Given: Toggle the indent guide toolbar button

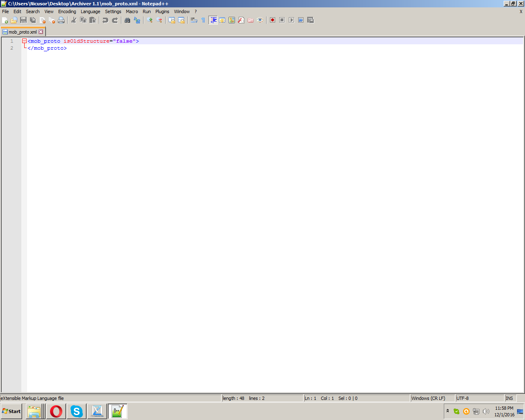Looking at the screenshot, I should pyautogui.click(x=213, y=20).
